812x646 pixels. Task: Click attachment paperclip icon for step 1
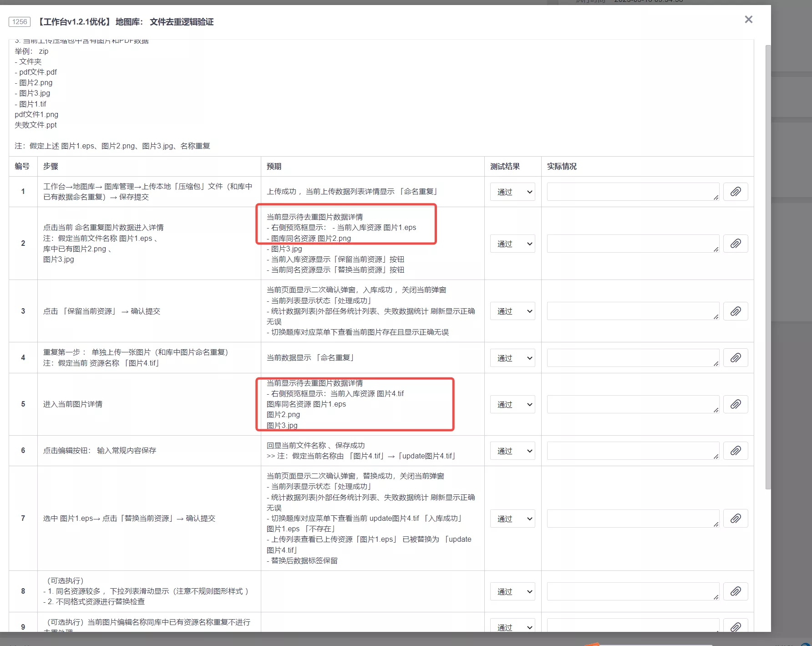[x=736, y=192]
